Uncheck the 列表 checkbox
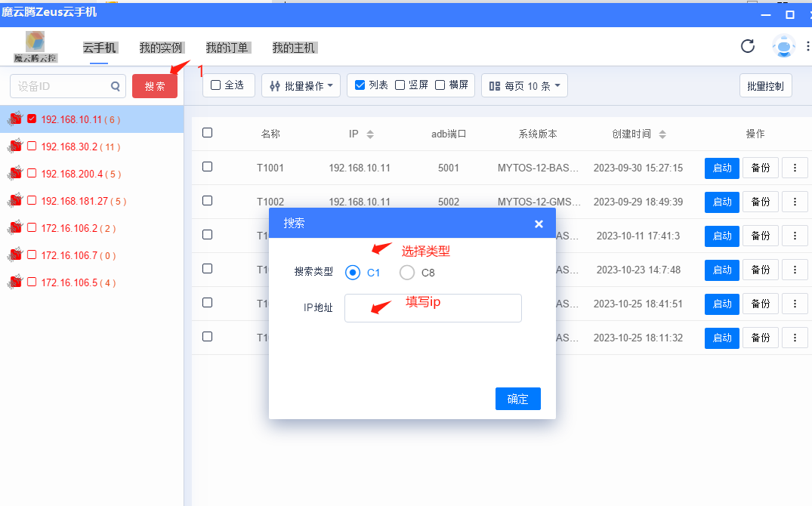 tap(358, 85)
